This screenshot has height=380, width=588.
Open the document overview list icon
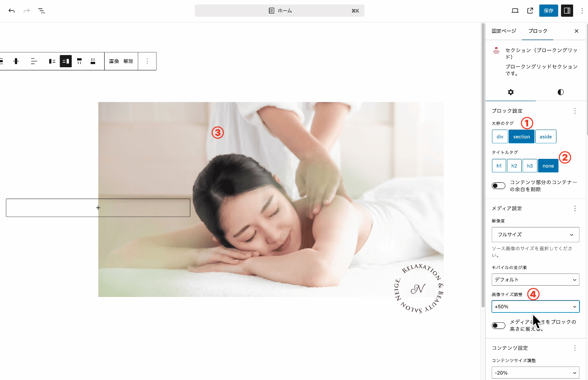click(x=41, y=10)
